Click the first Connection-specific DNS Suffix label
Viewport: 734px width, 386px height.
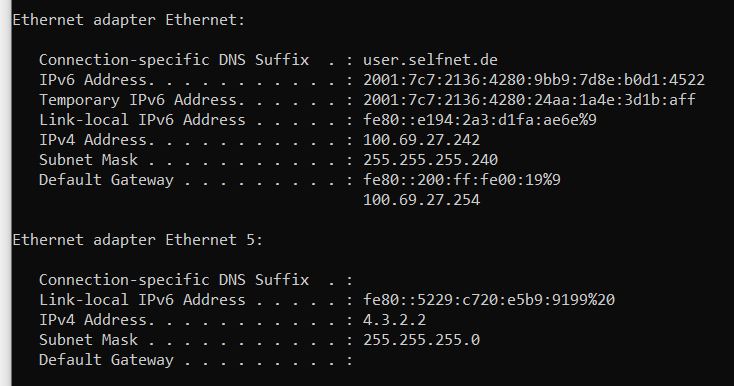(174, 60)
